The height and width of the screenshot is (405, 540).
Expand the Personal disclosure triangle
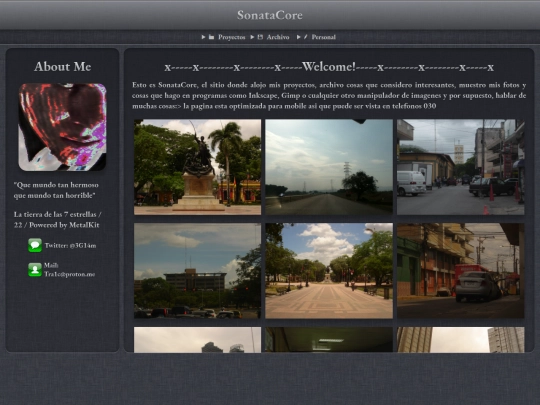point(299,37)
